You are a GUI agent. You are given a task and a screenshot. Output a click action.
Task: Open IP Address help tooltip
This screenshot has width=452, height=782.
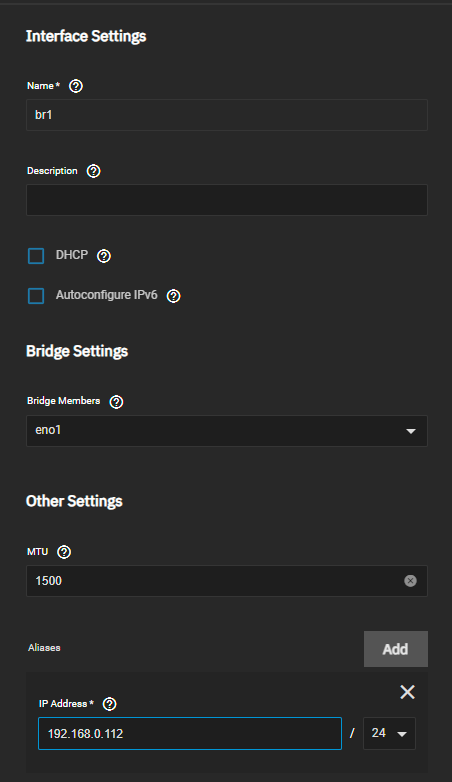point(109,704)
